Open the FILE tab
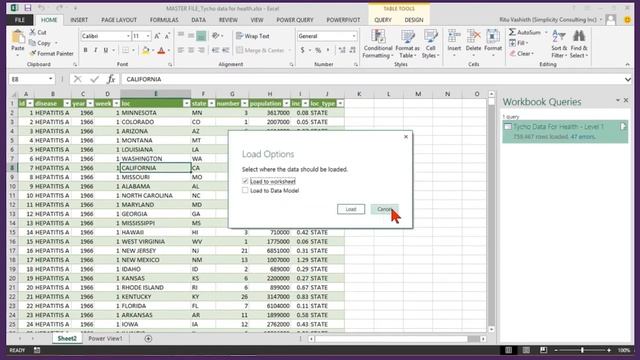This screenshot has width=640, height=360. (x=20, y=20)
